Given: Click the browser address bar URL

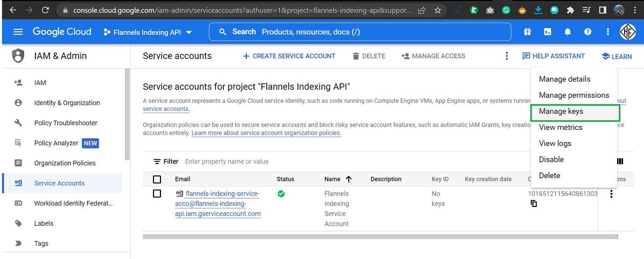Looking at the screenshot, I should [x=243, y=10].
